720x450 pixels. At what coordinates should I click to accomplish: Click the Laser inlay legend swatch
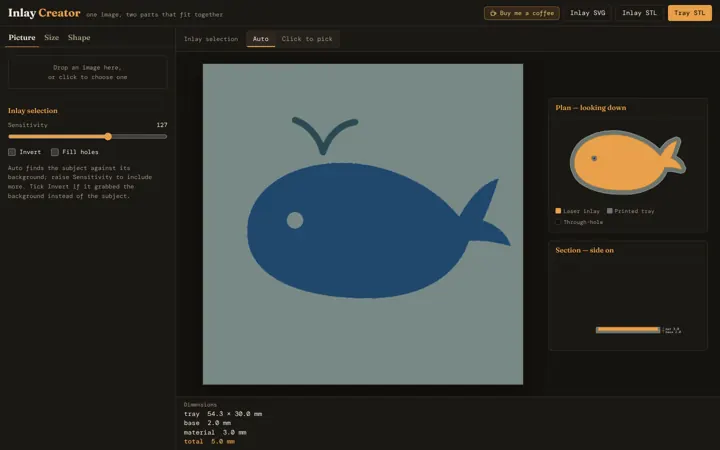(x=558, y=211)
